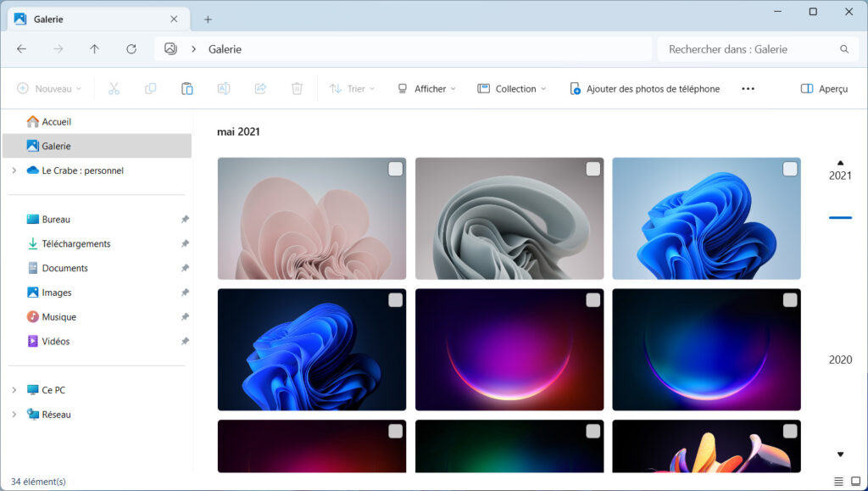Check the colorful petals wallpaper checkbox
This screenshot has width=868, height=491.
[790, 432]
